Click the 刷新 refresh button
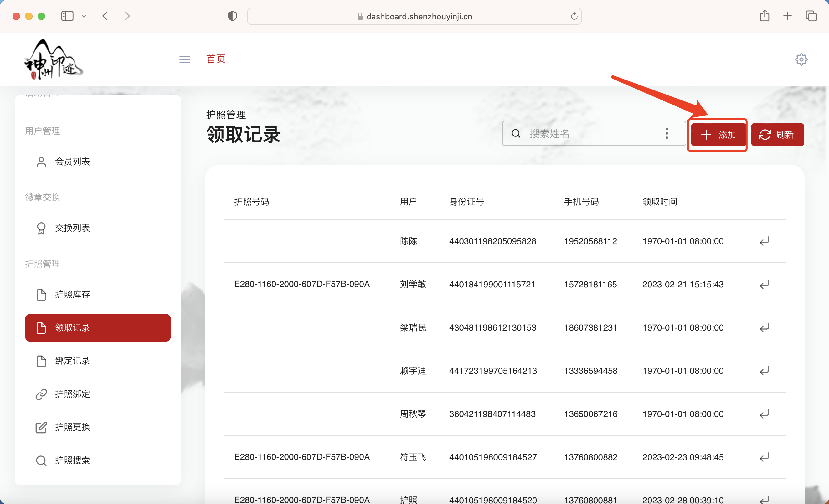829x504 pixels. (x=777, y=135)
